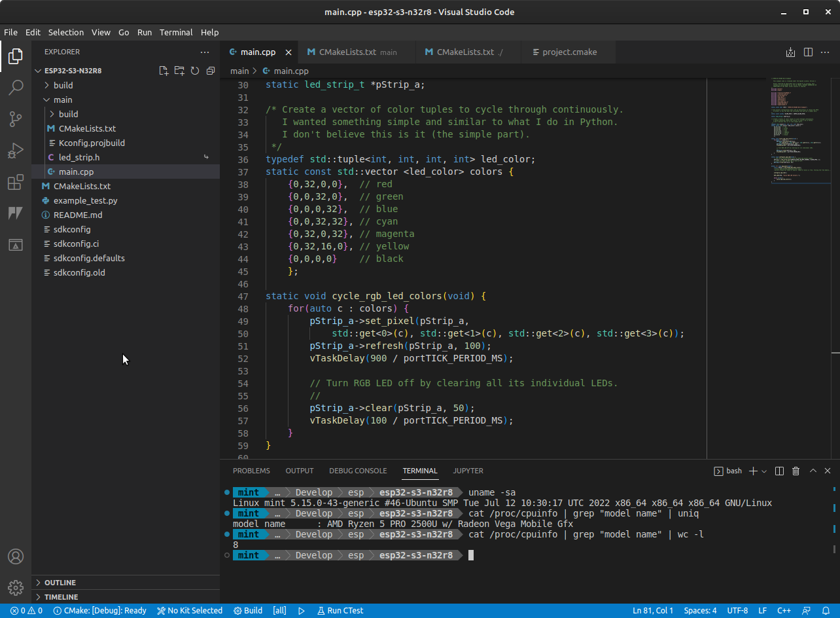Open led_strip.h in the Explorer
This screenshot has width=840, height=618.
[x=126, y=157]
